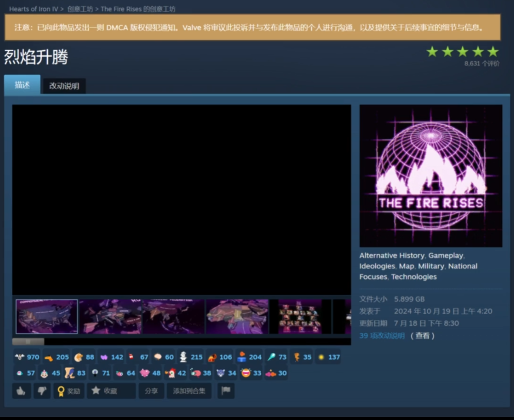
Task: Select the award icon showing 204
Action: (x=249, y=357)
